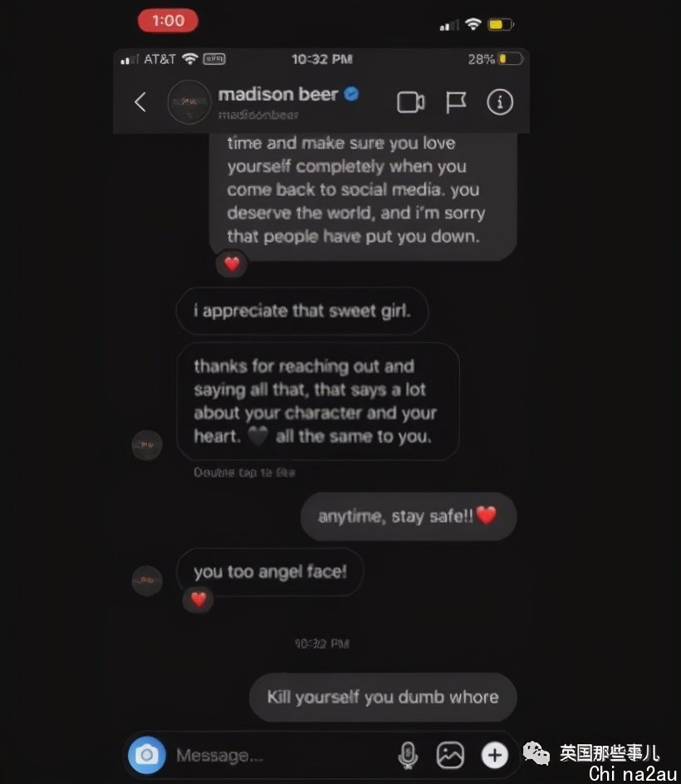The width and height of the screenshot is (681, 784).
Task: Tap the madison beer name title
Action: coord(278,94)
